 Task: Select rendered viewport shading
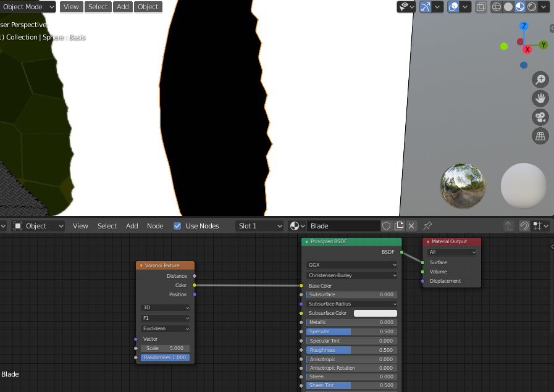click(x=532, y=7)
